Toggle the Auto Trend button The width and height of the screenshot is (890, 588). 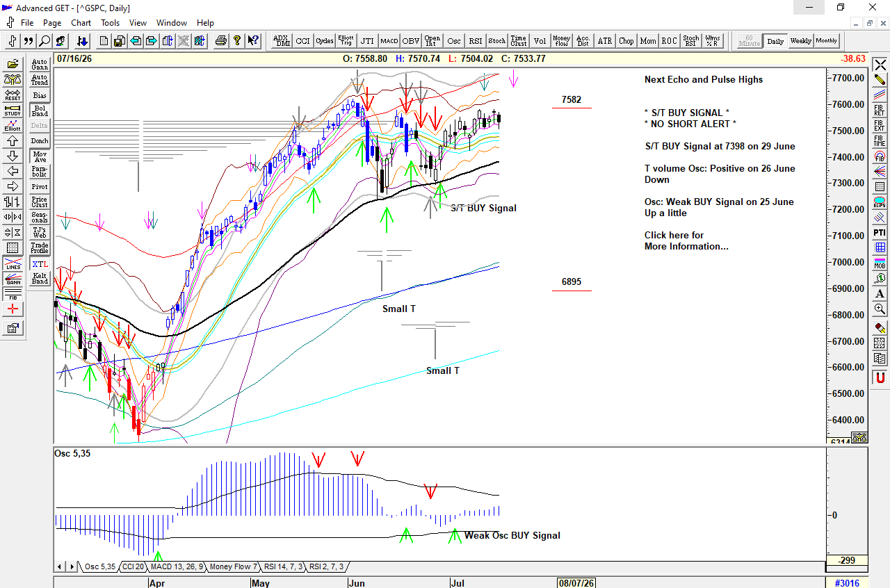point(40,80)
